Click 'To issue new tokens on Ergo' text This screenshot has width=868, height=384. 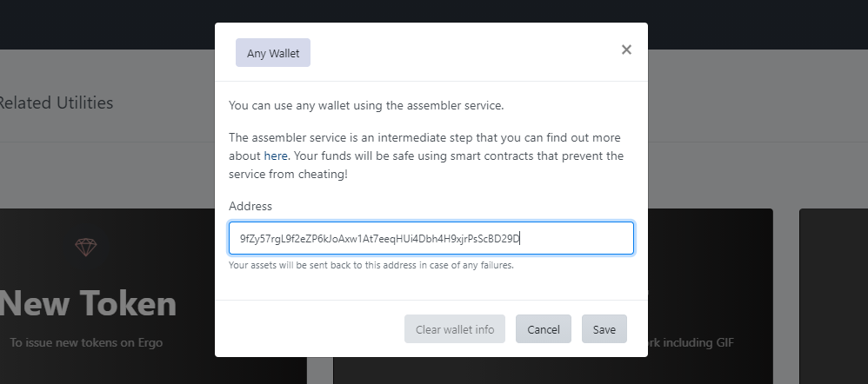coord(86,342)
